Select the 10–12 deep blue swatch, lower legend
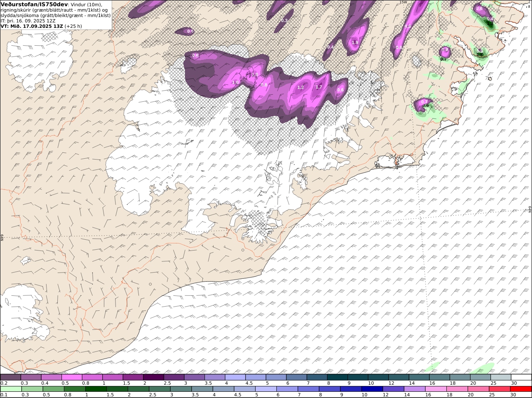 pos(372,389)
